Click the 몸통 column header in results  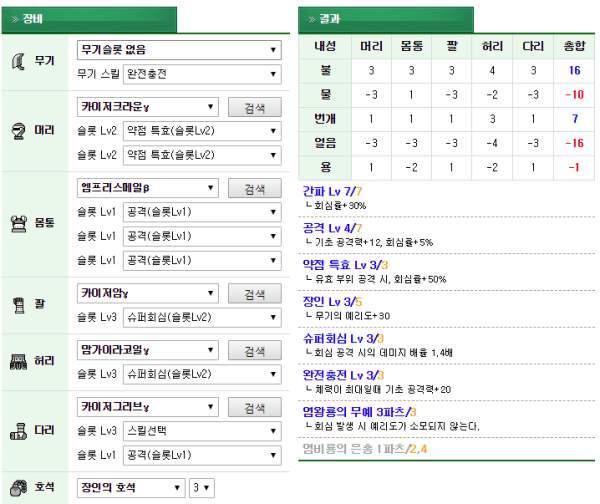[412, 46]
